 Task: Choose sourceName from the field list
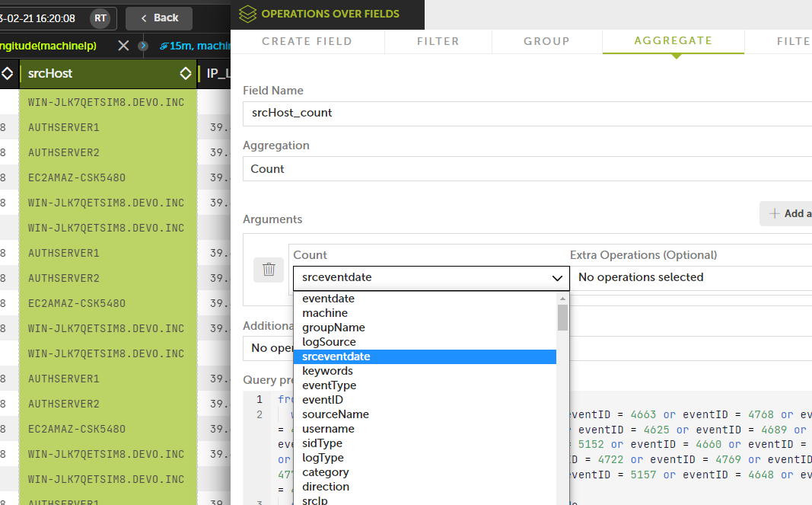point(425,415)
